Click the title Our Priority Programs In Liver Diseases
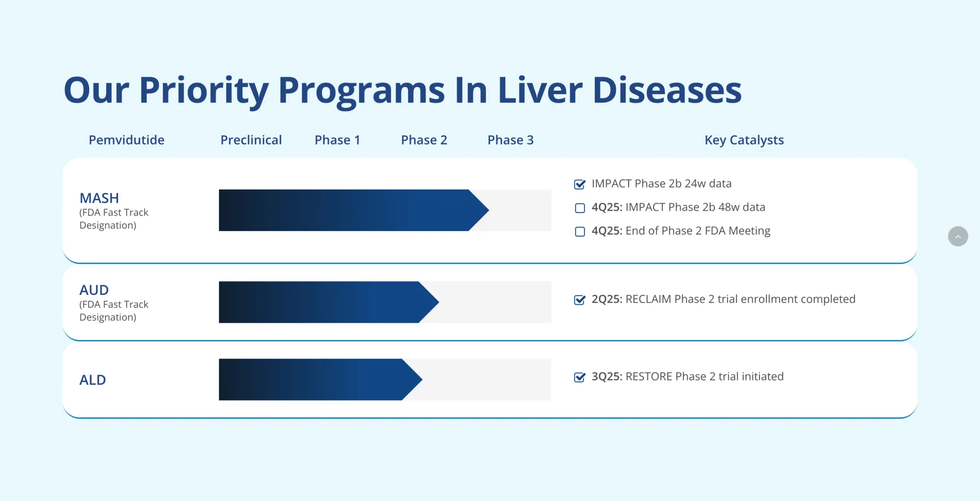The image size is (980, 501). pos(403,90)
